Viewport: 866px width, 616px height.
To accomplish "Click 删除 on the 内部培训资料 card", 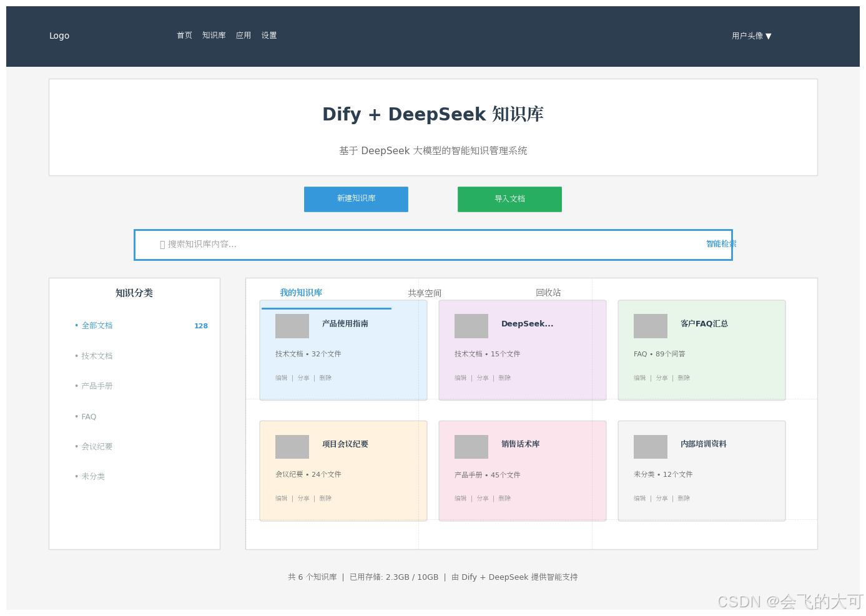I will [x=684, y=499].
